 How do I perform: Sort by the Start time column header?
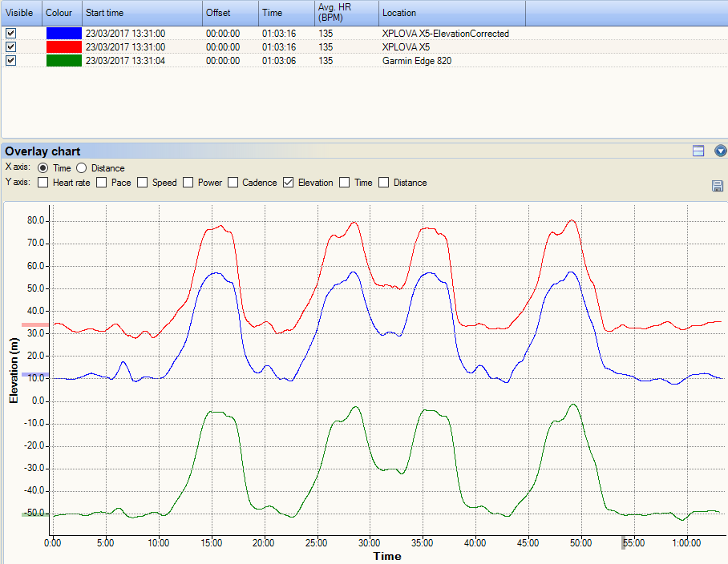coord(141,13)
